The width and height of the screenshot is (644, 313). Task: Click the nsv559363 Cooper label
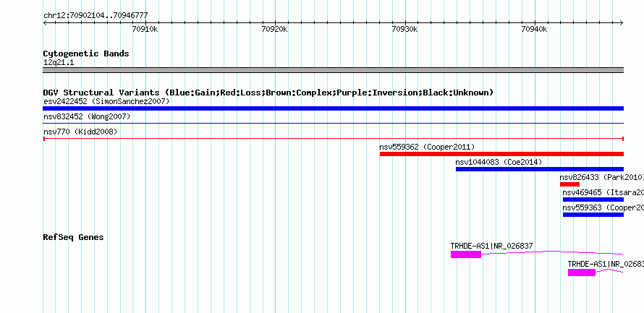(603, 208)
